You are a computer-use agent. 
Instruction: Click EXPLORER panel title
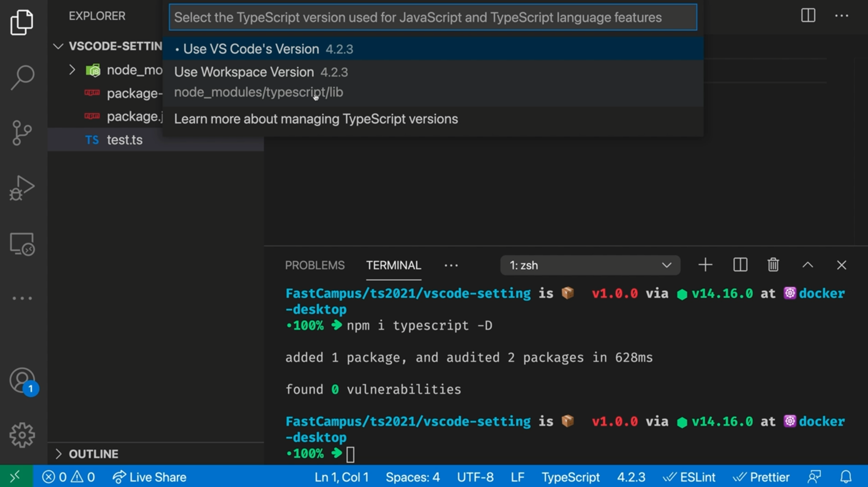97,16
